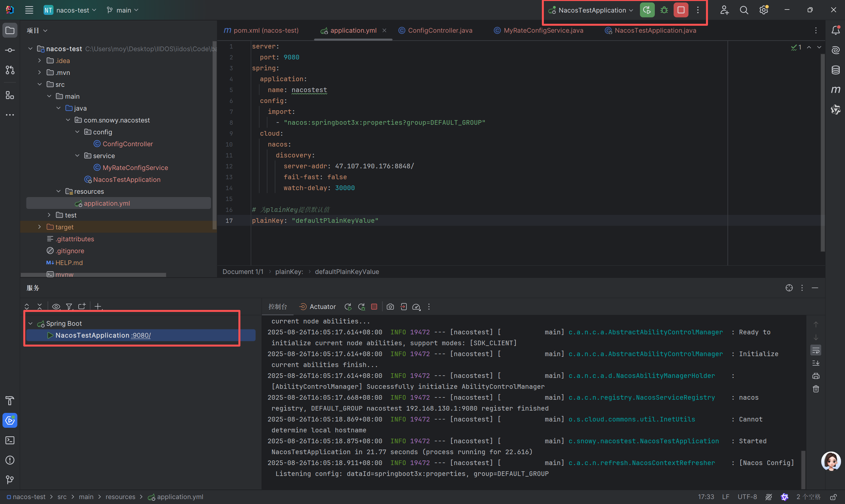The image size is (845, 504).
Task: Take a thread dump with camera icon
Action: (x=390, y=307)
